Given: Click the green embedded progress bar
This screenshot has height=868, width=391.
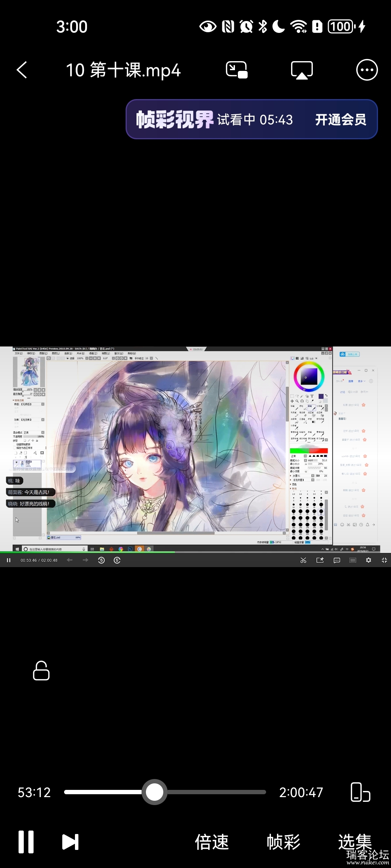Looking at the screenshot, I should point(87,552).
